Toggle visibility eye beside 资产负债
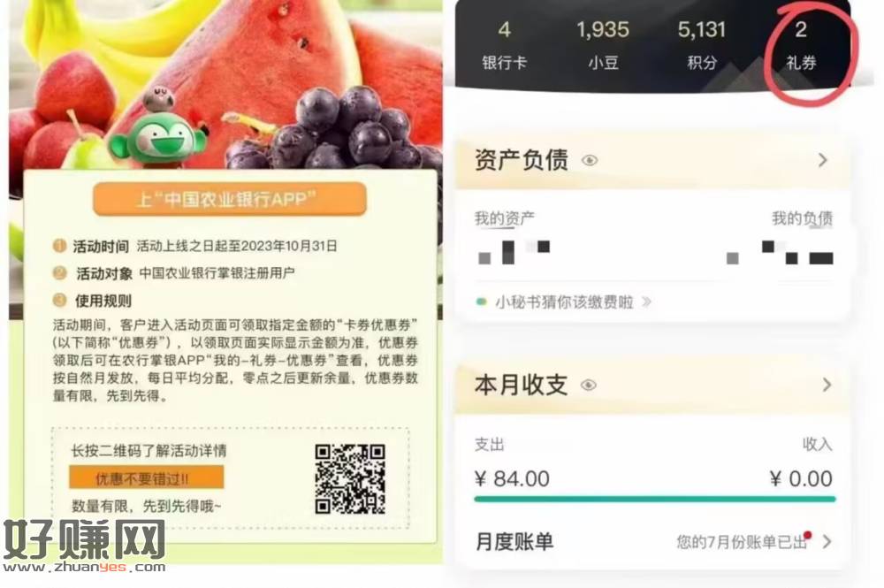The width and height of the screenshot is (884, 588). click(x=589, y=161)
